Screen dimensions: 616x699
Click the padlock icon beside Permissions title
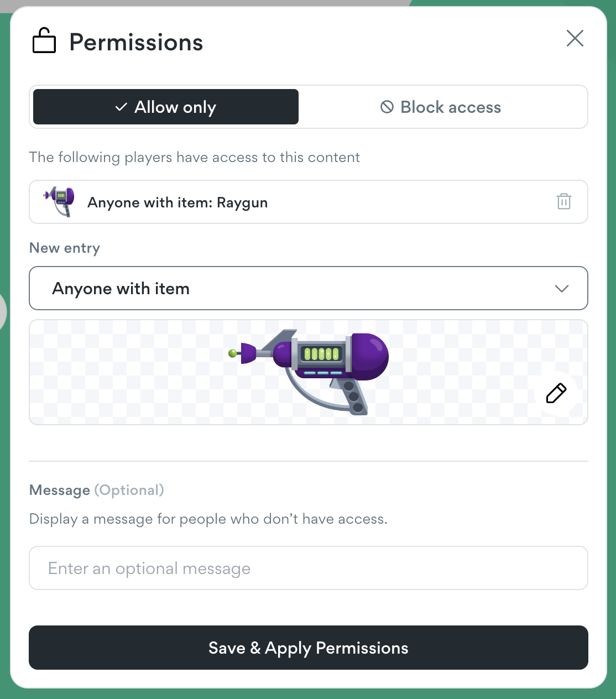pyautogui.click(x=44, y=41)
